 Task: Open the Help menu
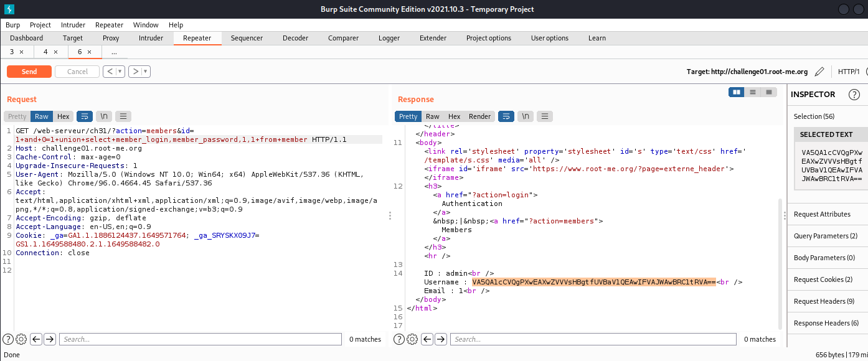[176, 25]
